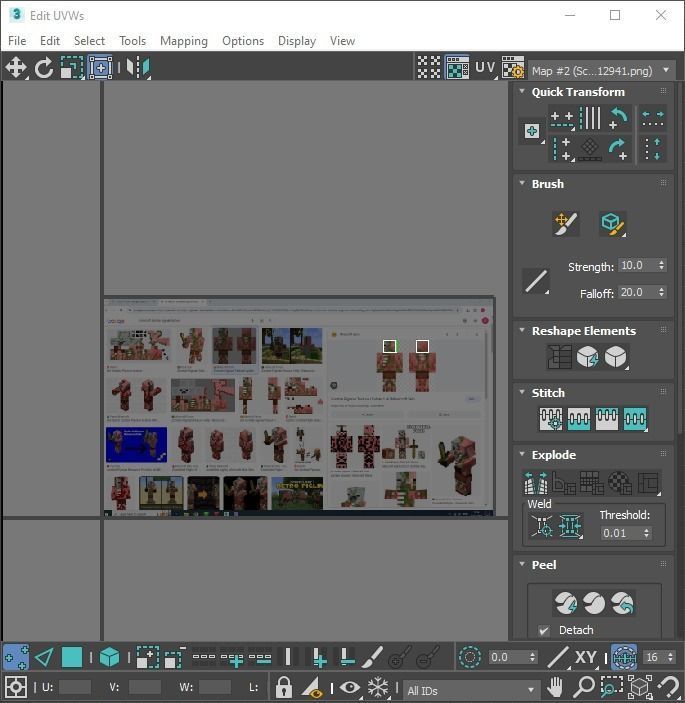Switch to Edge sub-object mode
685x703 pixels.
(x=44, y=657)
